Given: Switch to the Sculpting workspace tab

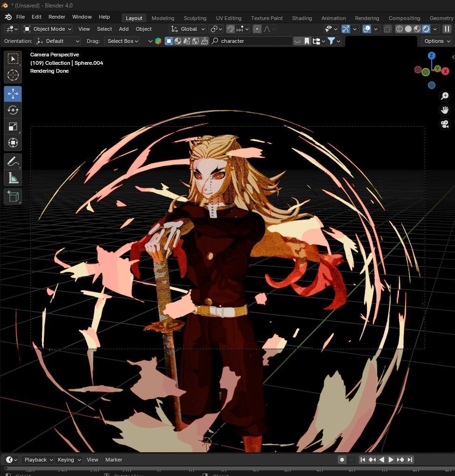Looking at the screenshot, I should tap(195, 18).
